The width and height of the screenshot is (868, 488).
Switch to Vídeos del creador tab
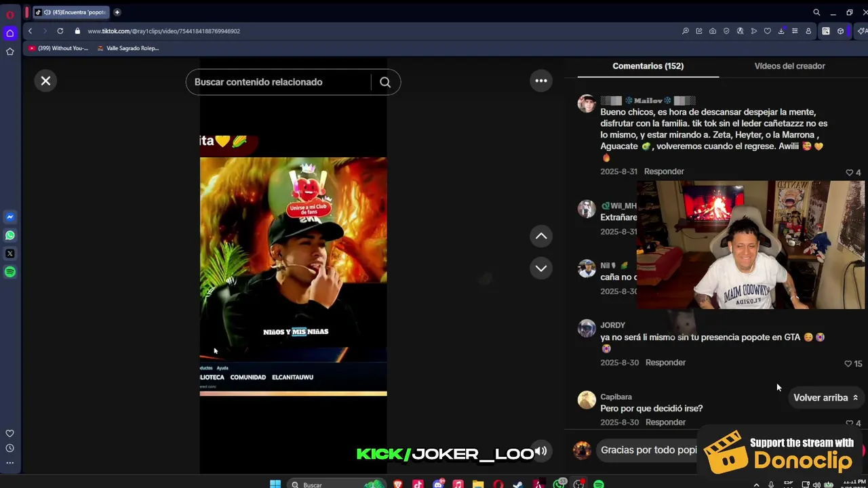(x=789, y=66)
